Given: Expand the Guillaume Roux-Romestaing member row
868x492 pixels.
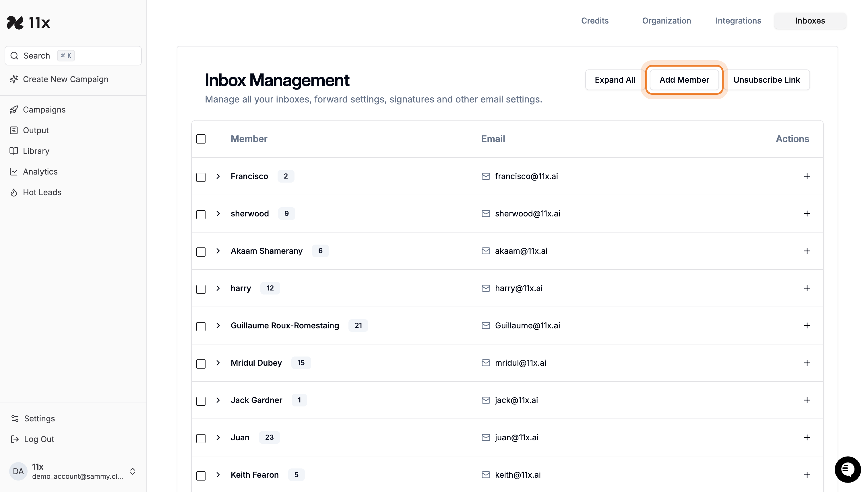Looking at the screenshot, I should (218, 326).
